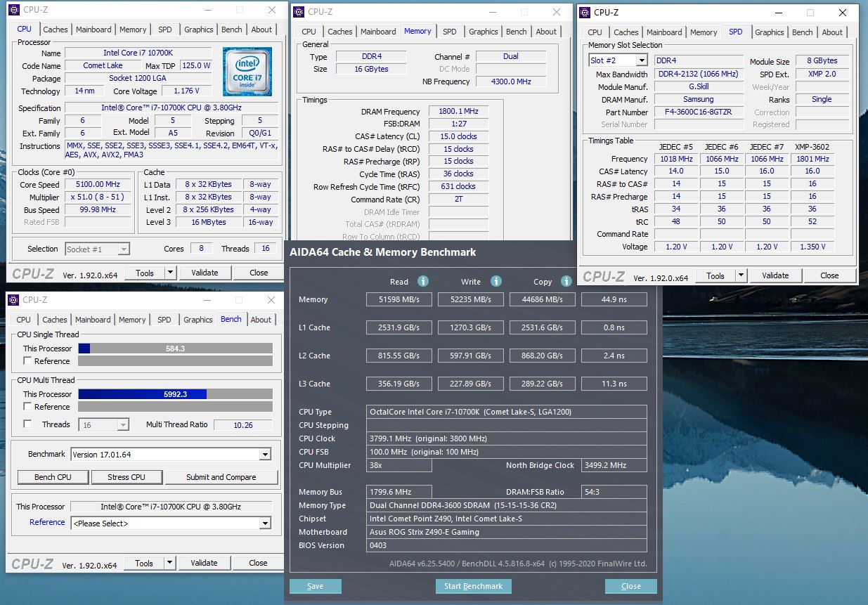Click North Bridge Clock 3499.2 MHz value
The width and height of the screenshot is (868, 605).
point(614,465)
